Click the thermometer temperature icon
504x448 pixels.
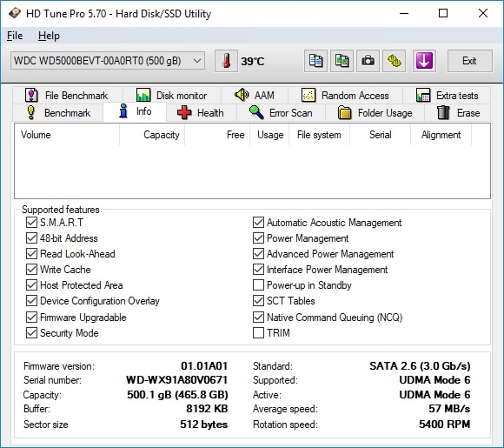pos(226,61)
